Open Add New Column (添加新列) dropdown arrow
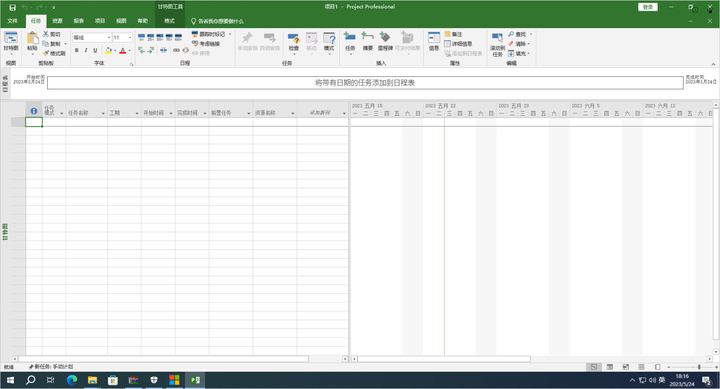720x389 pixels. 344,113
